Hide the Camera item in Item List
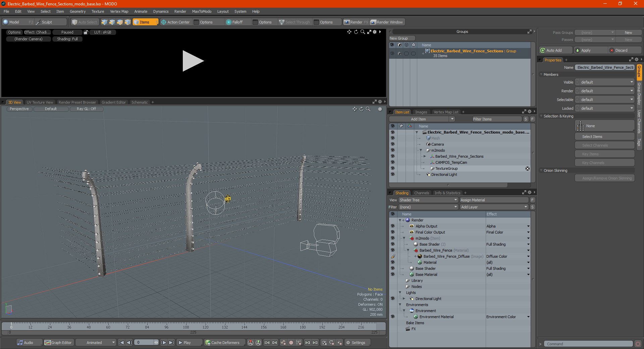The height and width of the screenshot is (349, 644). (392, 144)
